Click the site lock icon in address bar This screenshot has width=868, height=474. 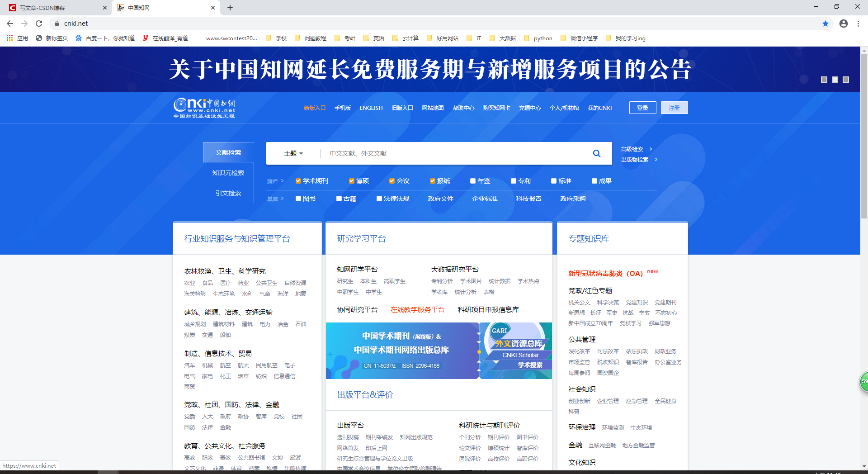tap(57, 24)
